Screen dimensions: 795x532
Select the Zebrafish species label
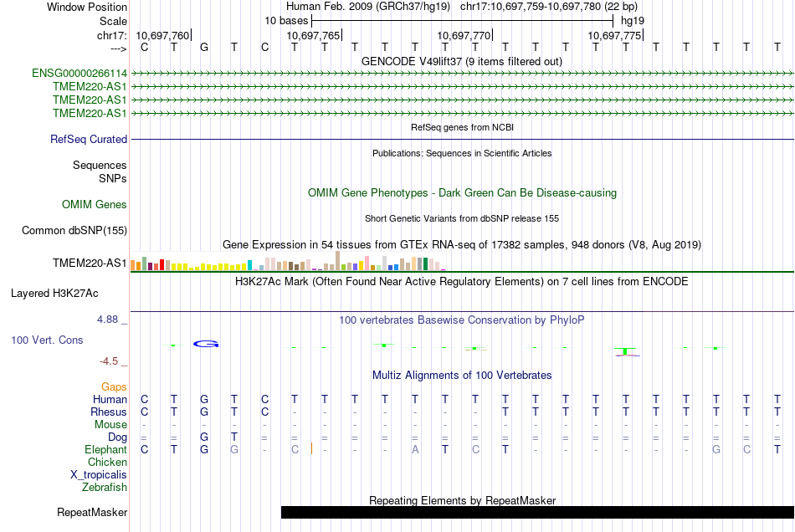105,488
